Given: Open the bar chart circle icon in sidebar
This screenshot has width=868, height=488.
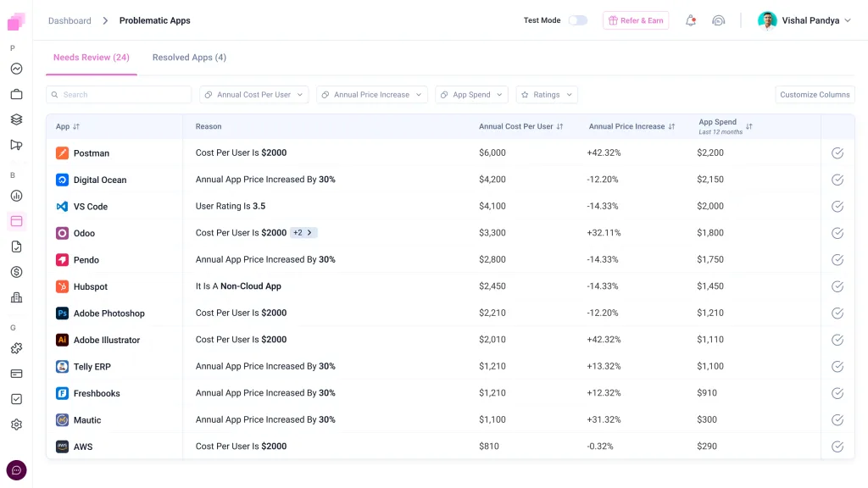Looking at the screenshot, I should tap(17, 196).
